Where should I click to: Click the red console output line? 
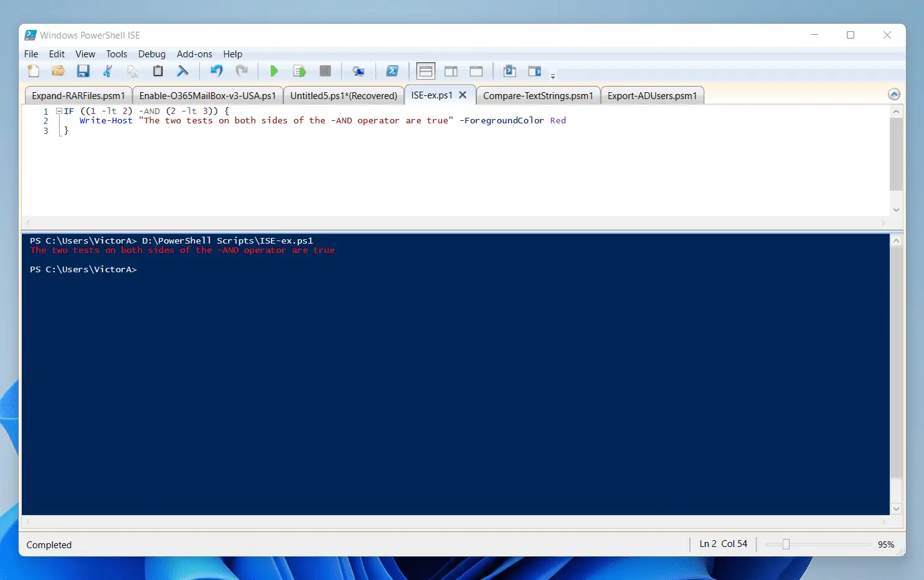(x=182, y=250)
